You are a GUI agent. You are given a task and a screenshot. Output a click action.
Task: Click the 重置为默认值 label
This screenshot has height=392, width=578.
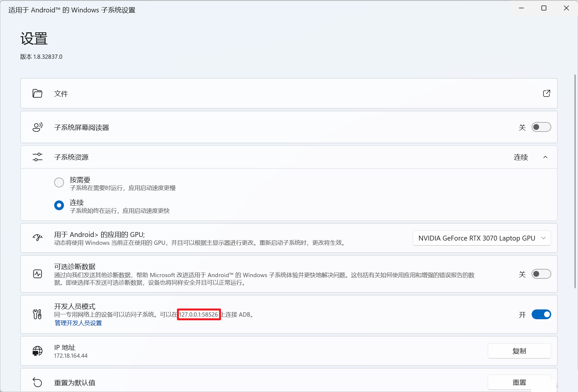(75, 383)
